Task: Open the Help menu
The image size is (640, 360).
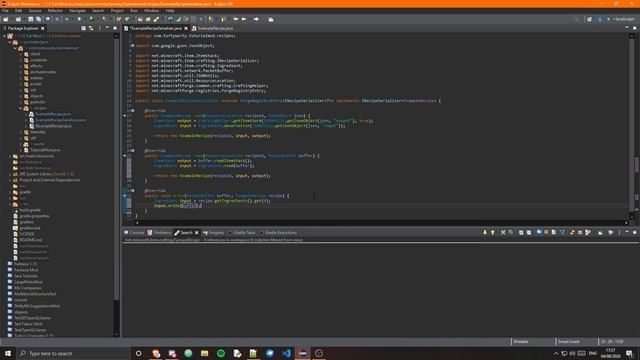Action: [x=170, y=11]
